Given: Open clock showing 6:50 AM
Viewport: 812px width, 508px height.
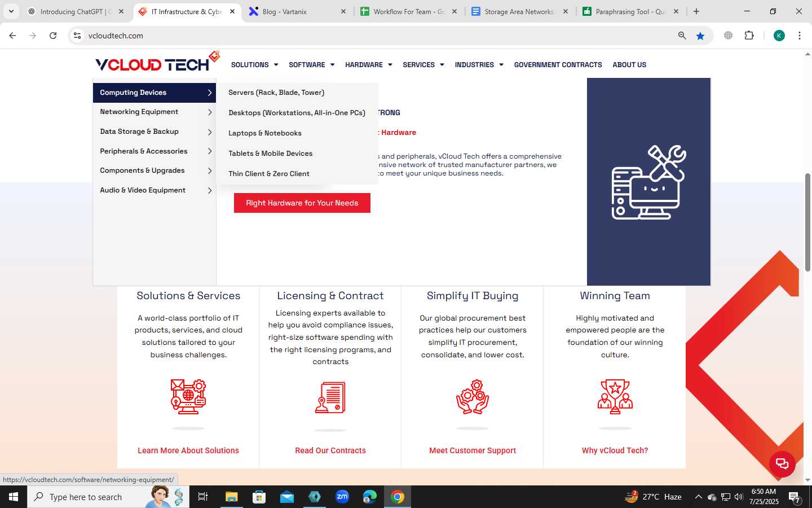Looking at the screenshot, I should pos(764,497).
